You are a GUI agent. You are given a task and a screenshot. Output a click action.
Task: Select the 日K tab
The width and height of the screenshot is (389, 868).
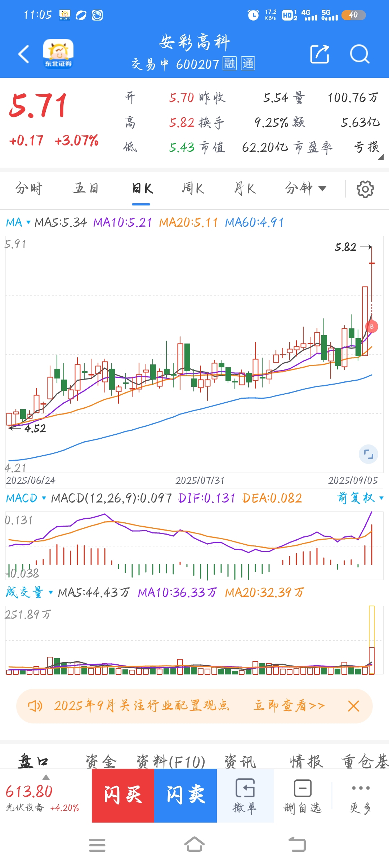pyautogui.click(x=142, y=188)
